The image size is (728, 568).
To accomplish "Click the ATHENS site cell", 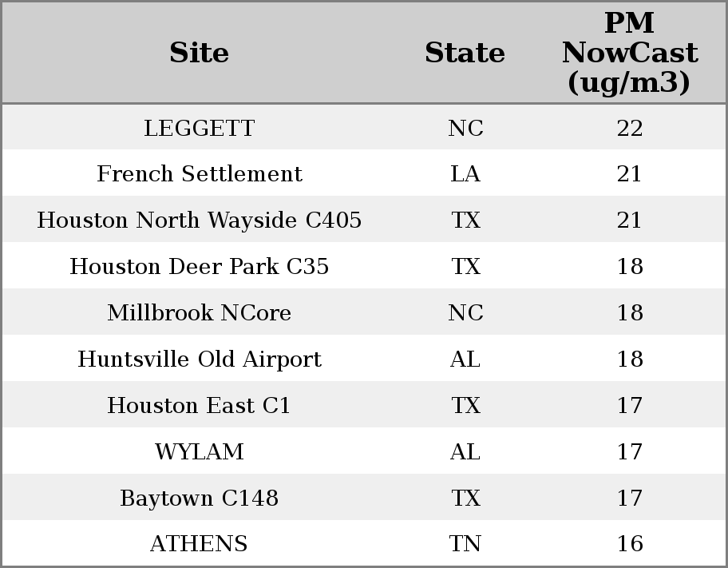I will point(199,544).
